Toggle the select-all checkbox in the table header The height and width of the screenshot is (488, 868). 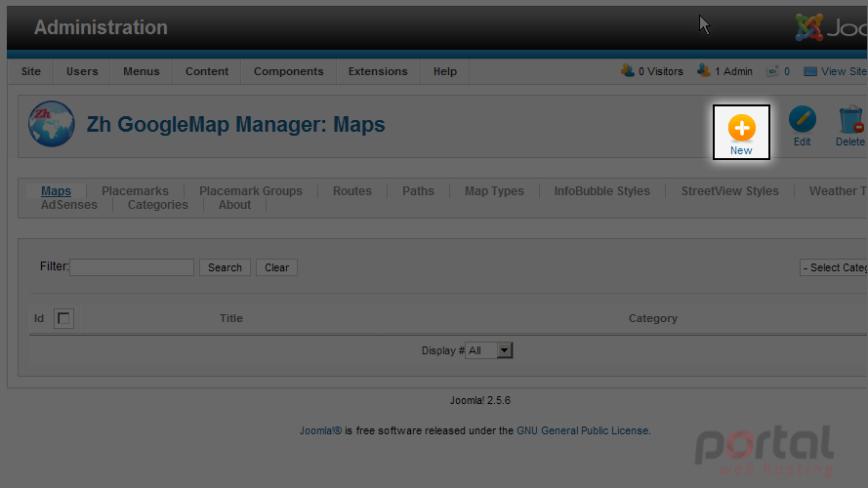click(63, 318)
